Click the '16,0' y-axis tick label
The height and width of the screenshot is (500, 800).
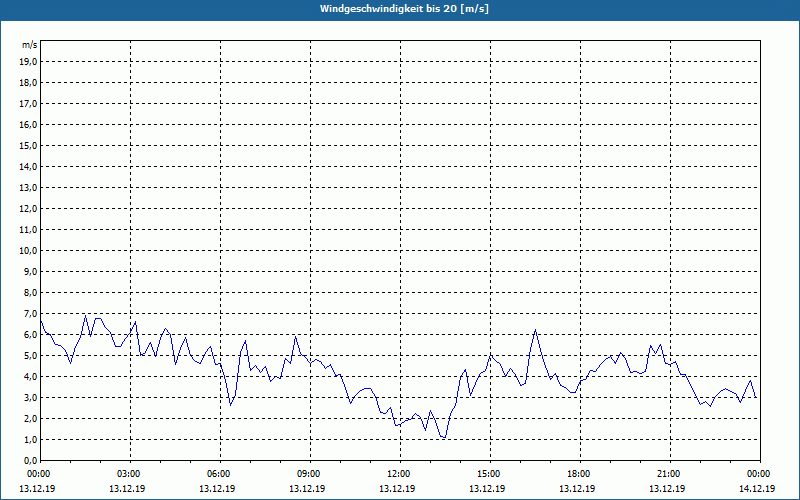click(28, 124)
